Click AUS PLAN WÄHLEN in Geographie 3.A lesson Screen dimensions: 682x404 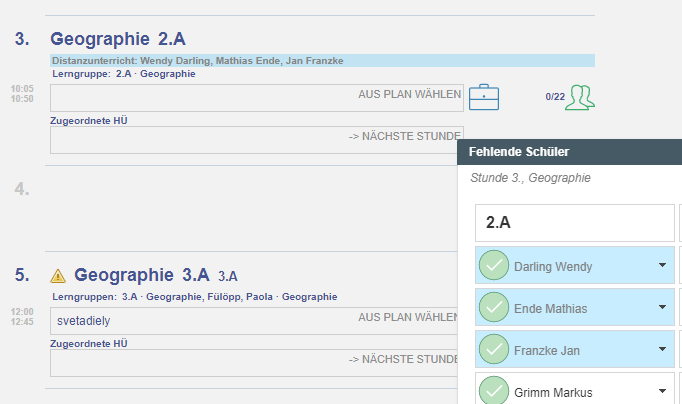point(408,317)
